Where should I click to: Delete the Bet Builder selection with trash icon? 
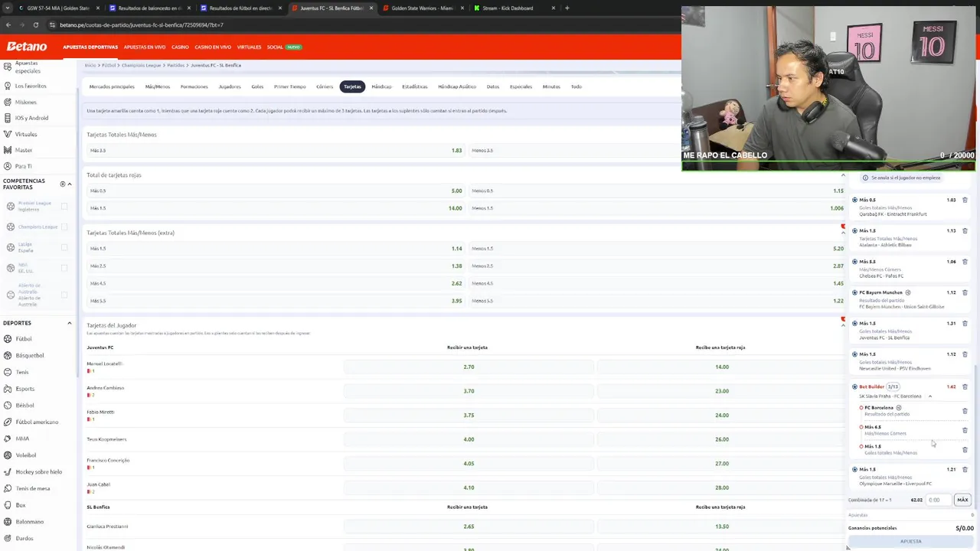[x=965, y=386]
